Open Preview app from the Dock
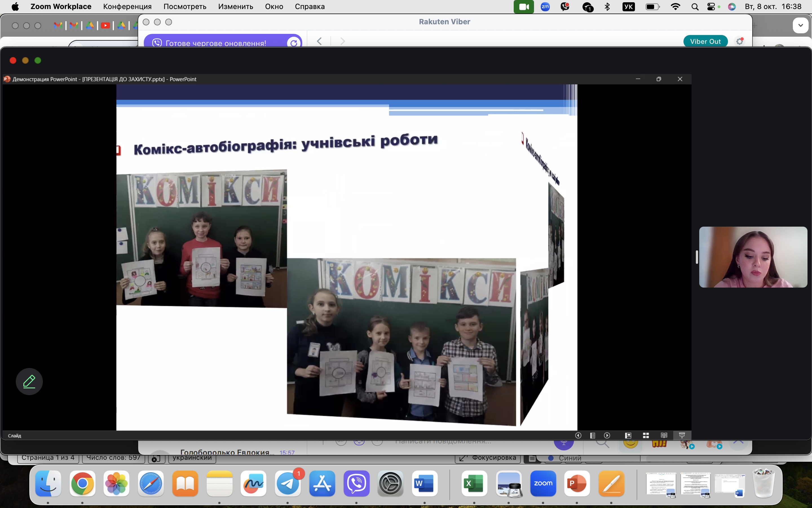This screenshot has width=812, height=508. (509, 483)
